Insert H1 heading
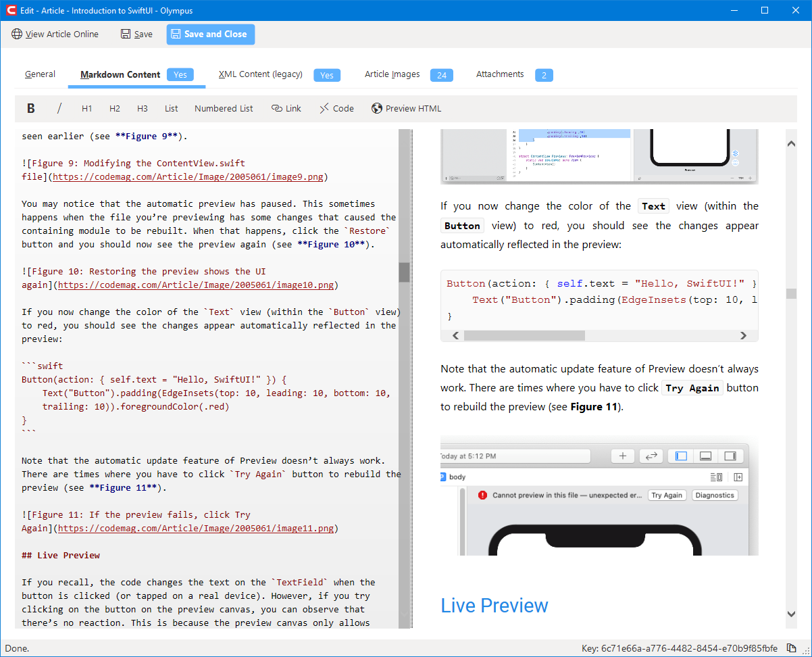 coord(87,108)
